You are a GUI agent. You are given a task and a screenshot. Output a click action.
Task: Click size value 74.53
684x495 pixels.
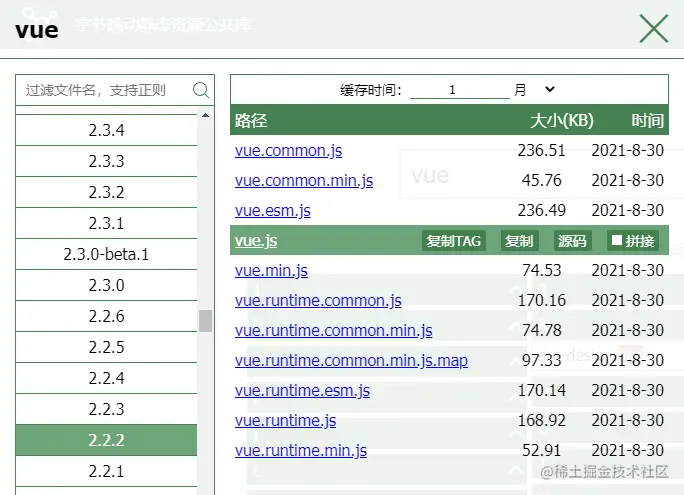(x=541, y=271)
